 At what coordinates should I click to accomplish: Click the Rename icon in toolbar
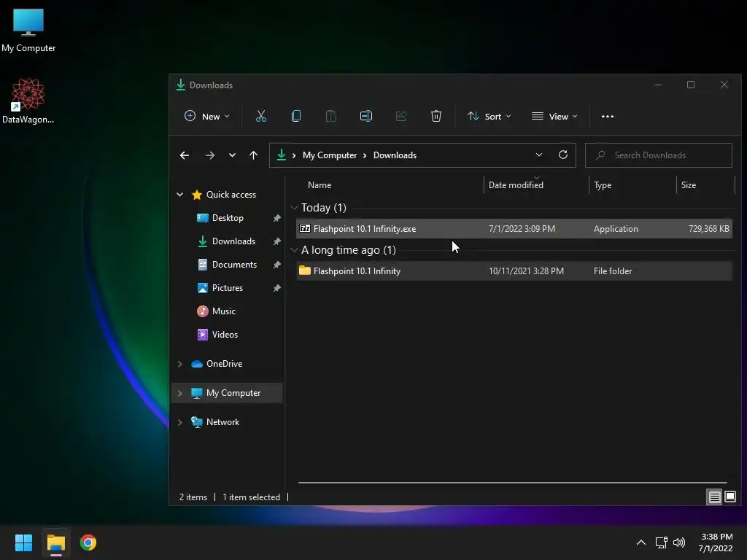(x=366, y=116)
